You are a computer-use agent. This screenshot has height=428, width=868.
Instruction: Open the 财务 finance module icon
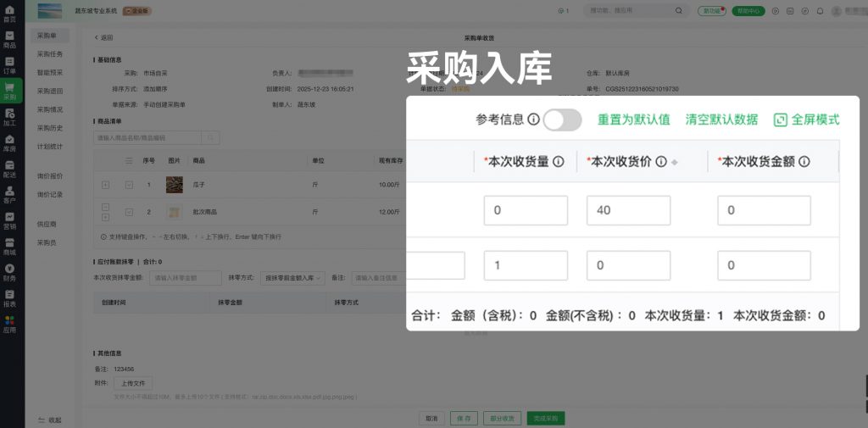coord(9,272)
